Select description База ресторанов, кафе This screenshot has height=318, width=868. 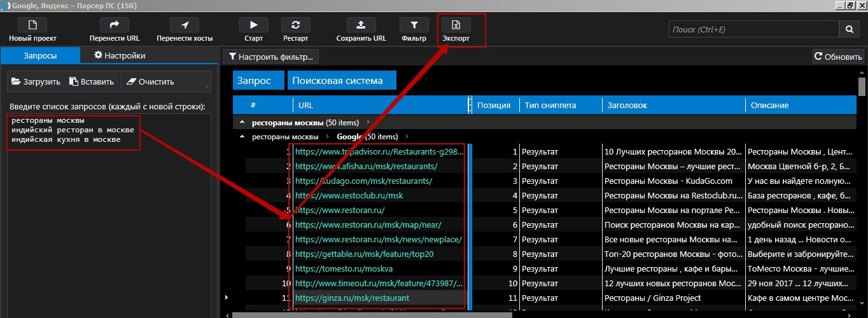pyautogui.click(x=800, y=196)
